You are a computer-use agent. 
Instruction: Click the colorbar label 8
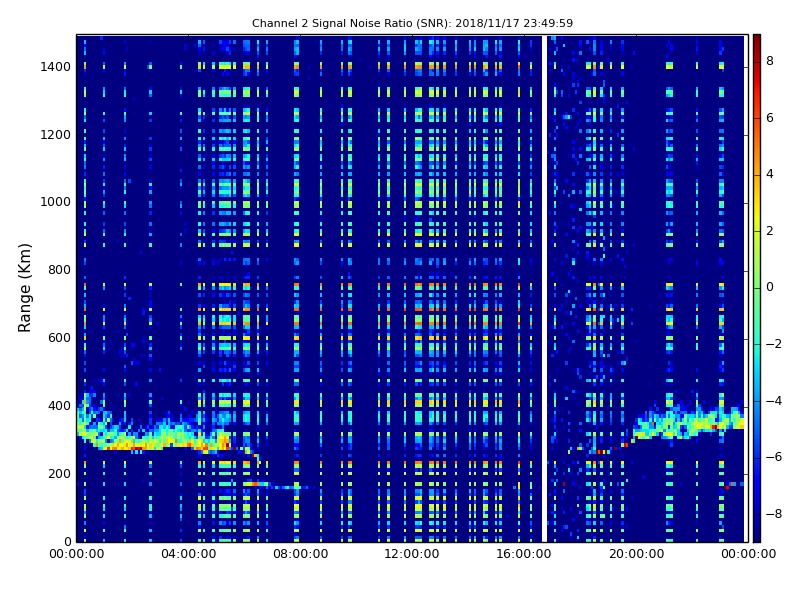pos(770,61)
